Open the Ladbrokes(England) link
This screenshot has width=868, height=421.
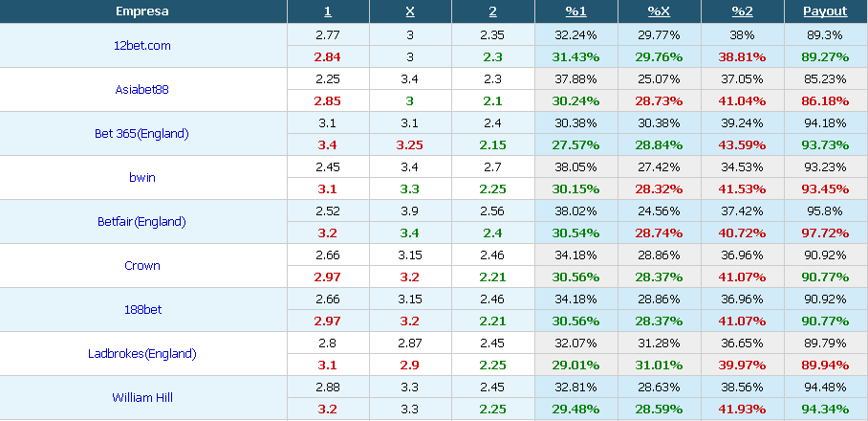(142, 354)
